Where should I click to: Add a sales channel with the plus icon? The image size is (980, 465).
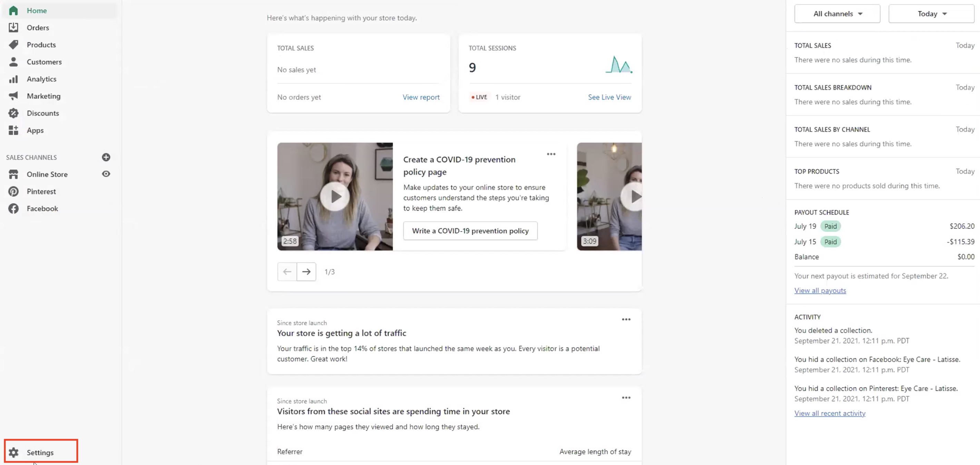tap(106, 157)
